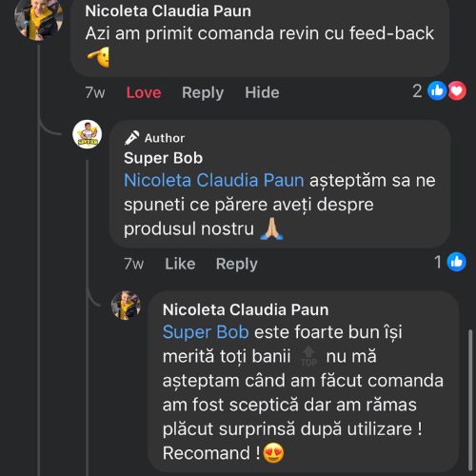Open Nicoleta's avatar on the top comment
This screenshot has height=476, width=476.
pyautogui.click(x=38, y=20)
